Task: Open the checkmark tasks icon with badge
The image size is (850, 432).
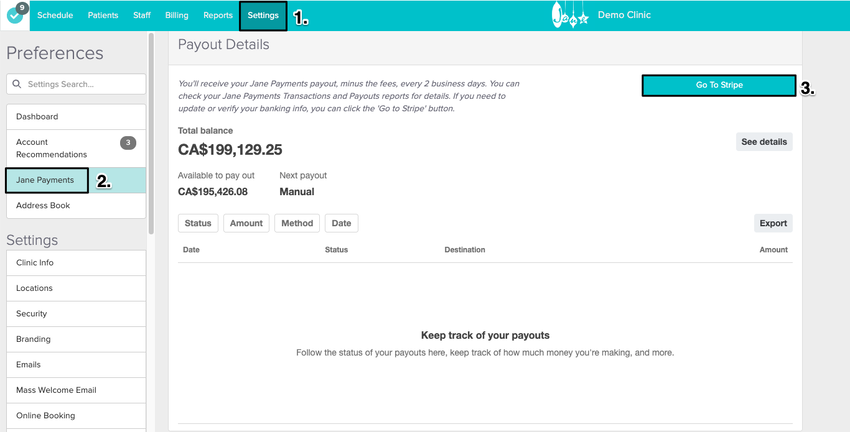Action: (x=15, y=15)
